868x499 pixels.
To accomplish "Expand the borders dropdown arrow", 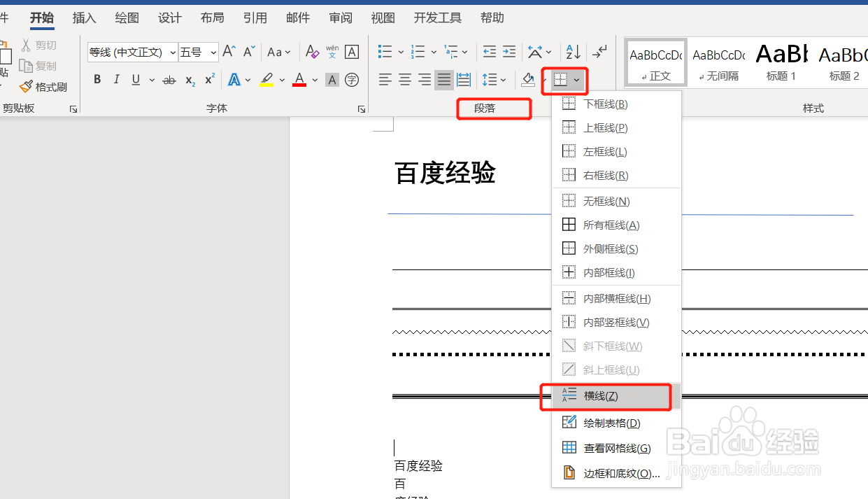I will coord(577,80).
